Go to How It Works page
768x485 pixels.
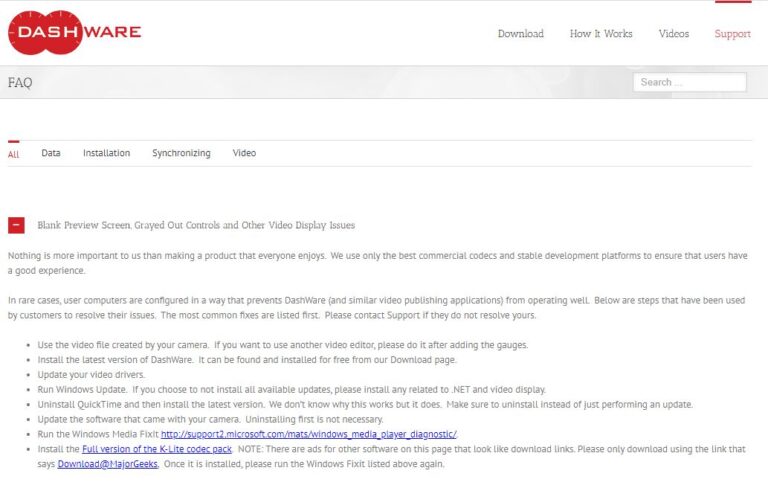click(x=601, y=34)
